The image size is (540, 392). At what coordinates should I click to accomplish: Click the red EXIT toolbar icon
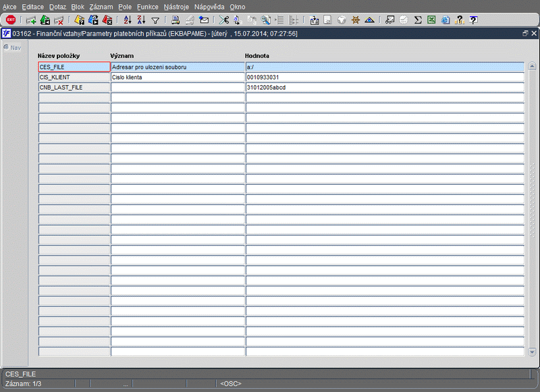(11, 20)
